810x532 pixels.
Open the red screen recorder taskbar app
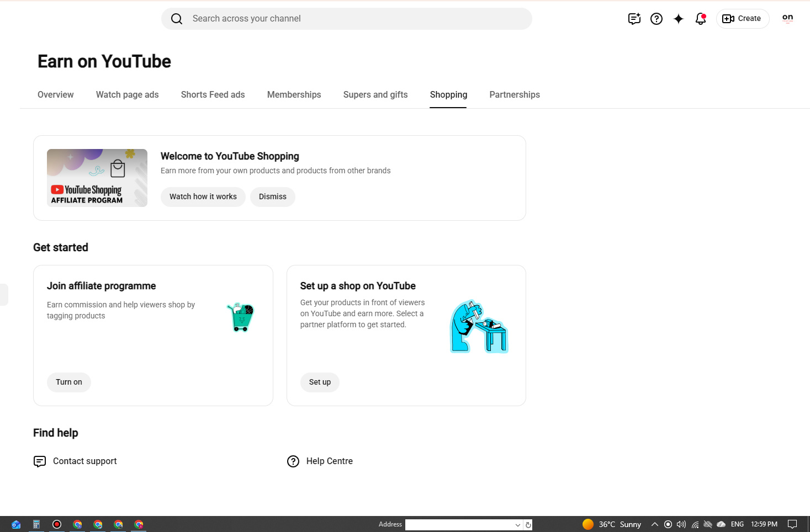57,524
